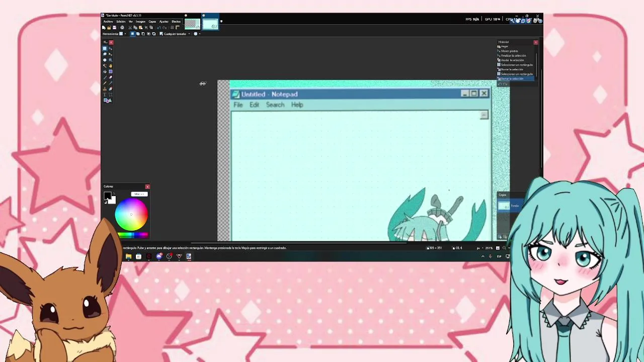Open the Ver menu
This screenshot has height=362, width=644.
pyautogui.click(x=131, y=22)
